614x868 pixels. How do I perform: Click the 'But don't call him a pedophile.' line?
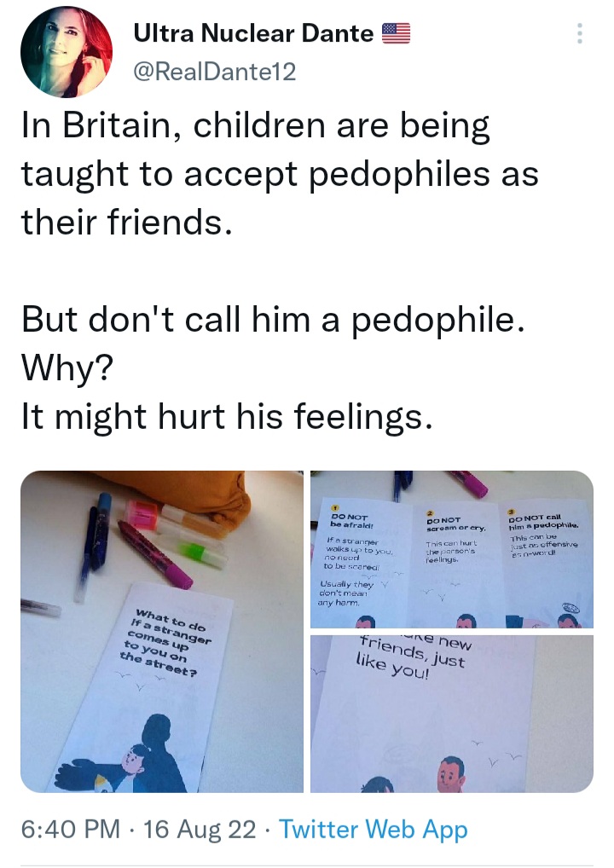(x=273, y=320)
